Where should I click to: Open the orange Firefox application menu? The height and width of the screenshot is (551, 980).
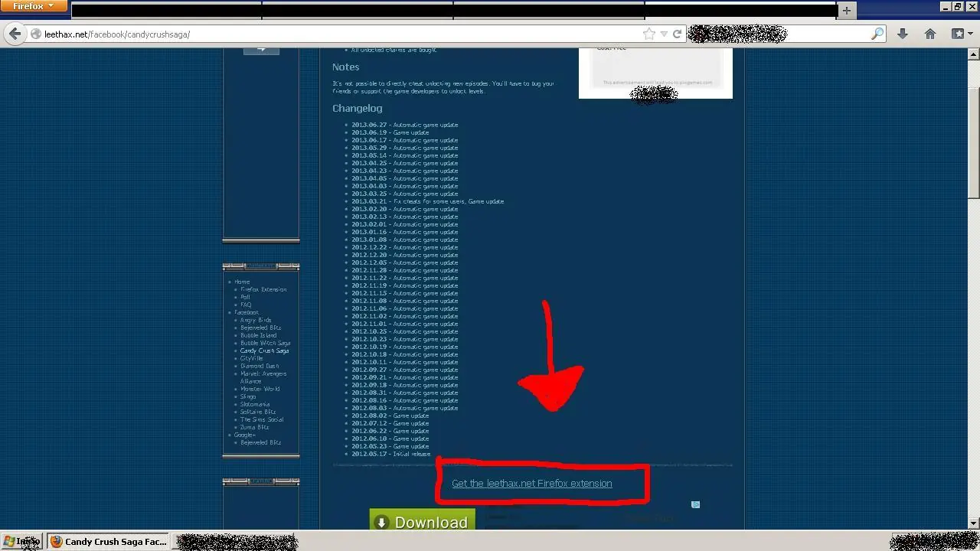pyautogui.click(x=34, y=6)
